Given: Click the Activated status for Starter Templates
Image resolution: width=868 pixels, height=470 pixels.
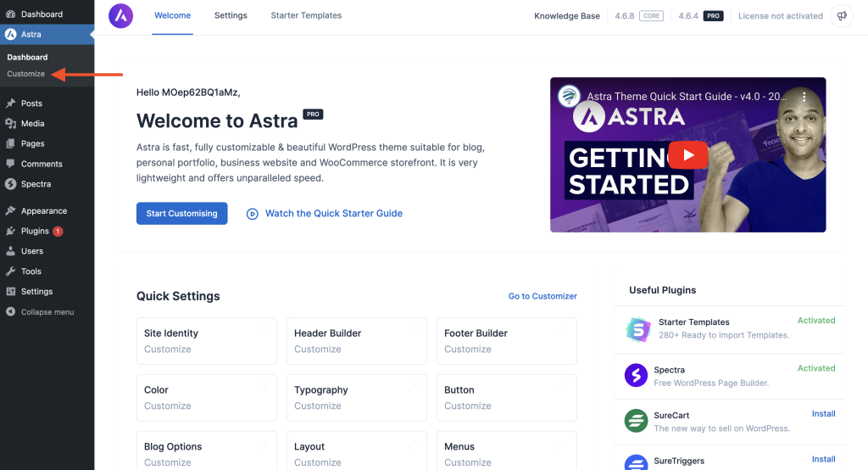Looking at the screenshot, I should click(816, 321).
